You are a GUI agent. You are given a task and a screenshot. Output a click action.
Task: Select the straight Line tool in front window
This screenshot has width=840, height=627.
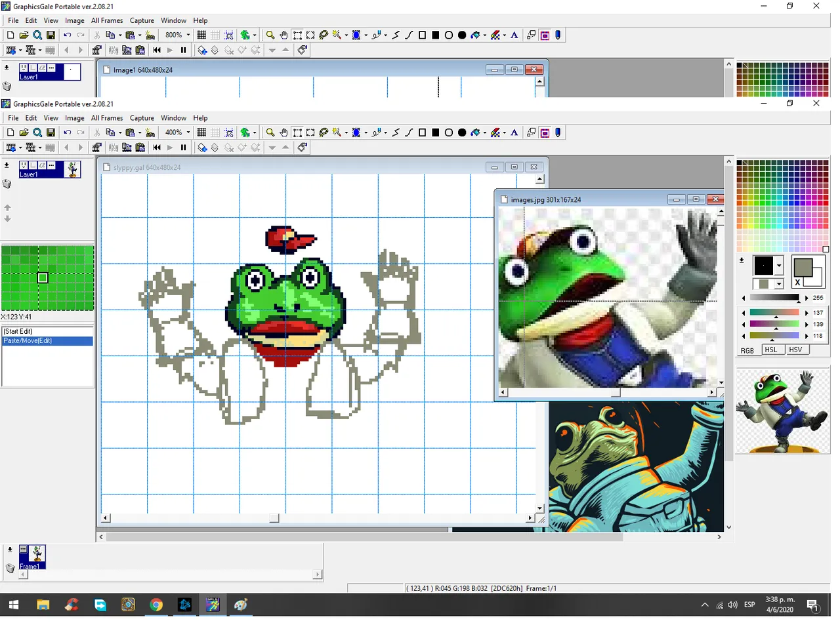point(396,132)
